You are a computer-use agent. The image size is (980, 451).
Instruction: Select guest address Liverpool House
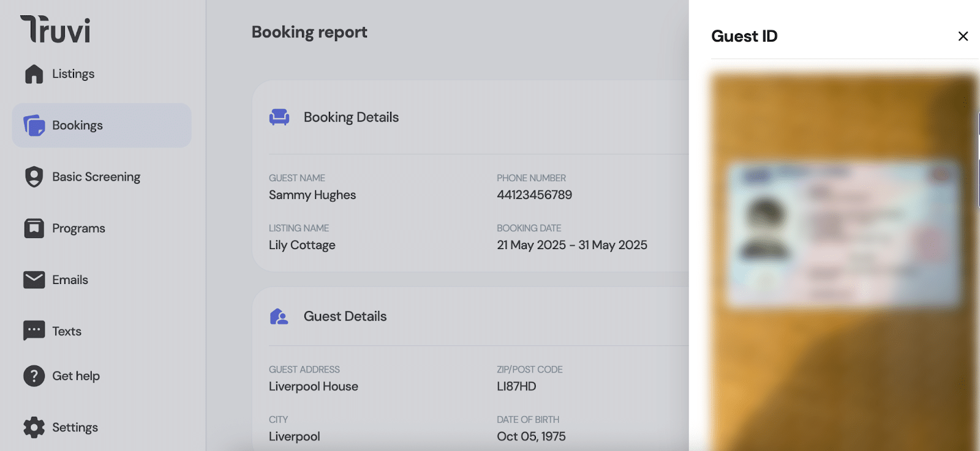(314, 387)
